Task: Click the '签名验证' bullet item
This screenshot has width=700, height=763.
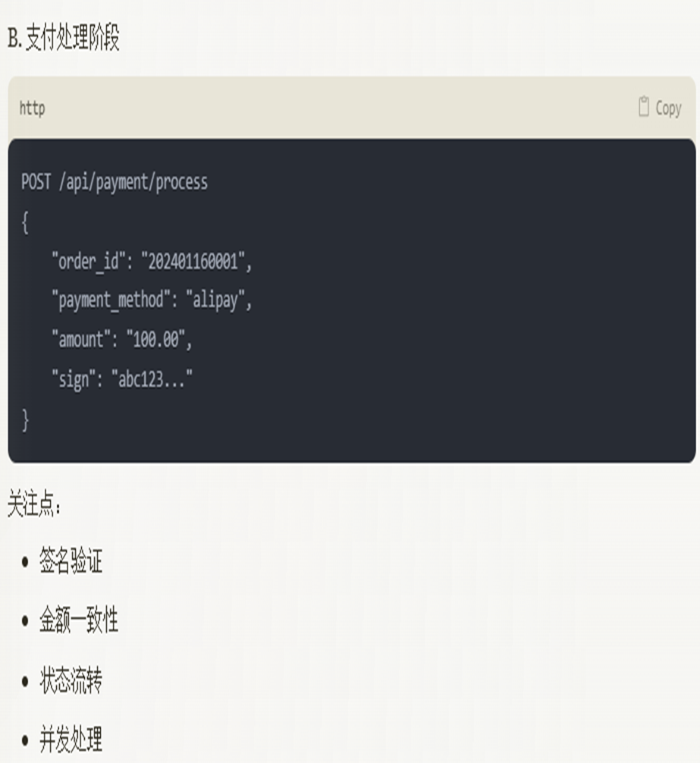Action: (x=71, y=560)
